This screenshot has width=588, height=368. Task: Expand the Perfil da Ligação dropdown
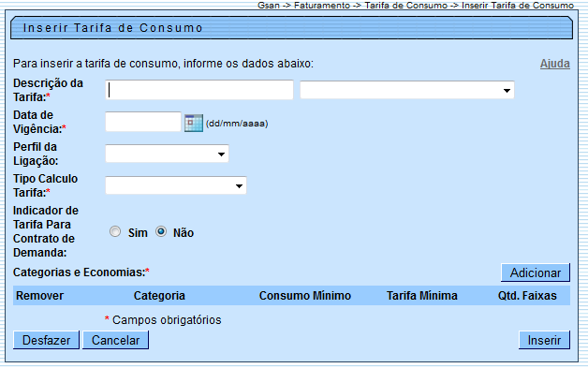click(167, 154)
